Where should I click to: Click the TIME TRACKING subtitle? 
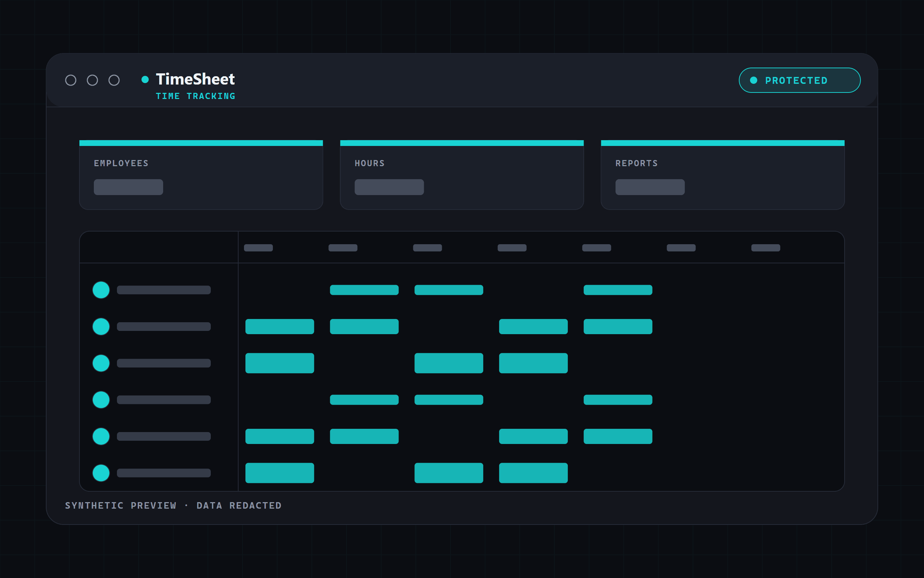(196, 96)
